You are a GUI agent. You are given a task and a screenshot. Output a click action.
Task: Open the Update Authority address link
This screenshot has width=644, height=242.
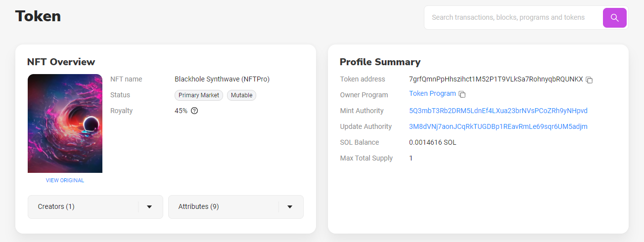pyautogui.click(x=498, y=126)
